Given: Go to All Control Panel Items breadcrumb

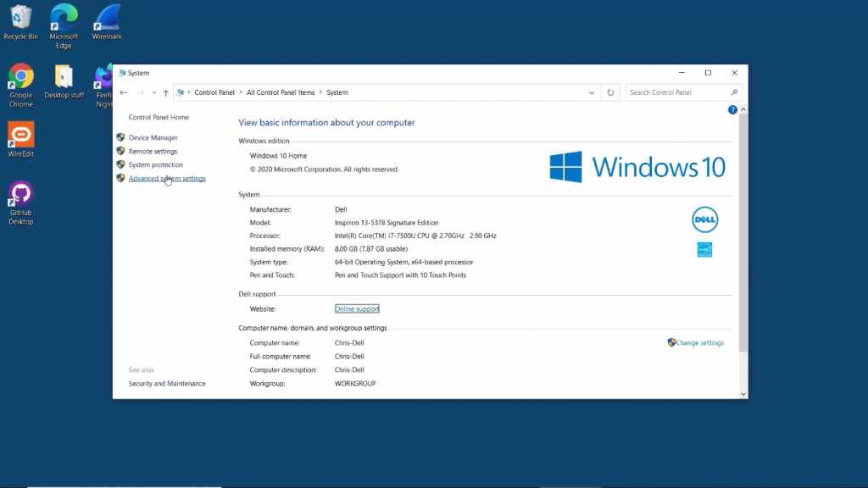Looking at the screenshot, I should point(280,92).
